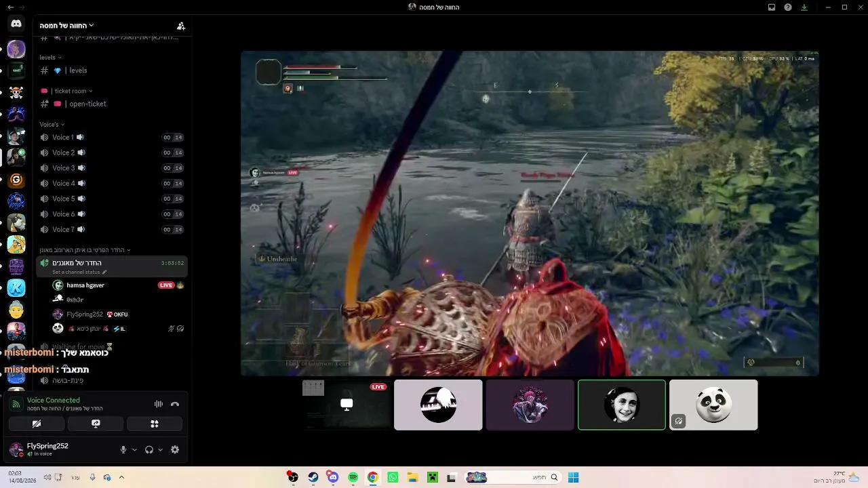This screenshot has width=868, height=488.
Task: Go back in Discord history
Action: pos(10,7)
